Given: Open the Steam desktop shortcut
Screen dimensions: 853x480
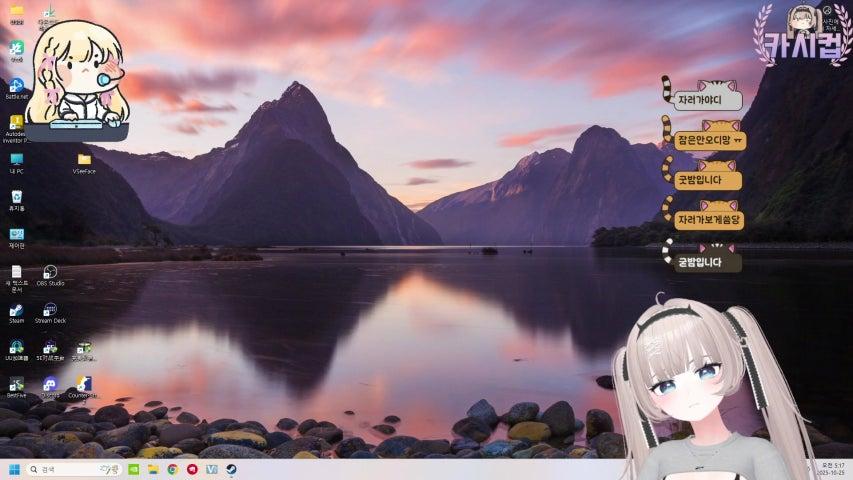Looking at the screenshot, I should point(16,310).
